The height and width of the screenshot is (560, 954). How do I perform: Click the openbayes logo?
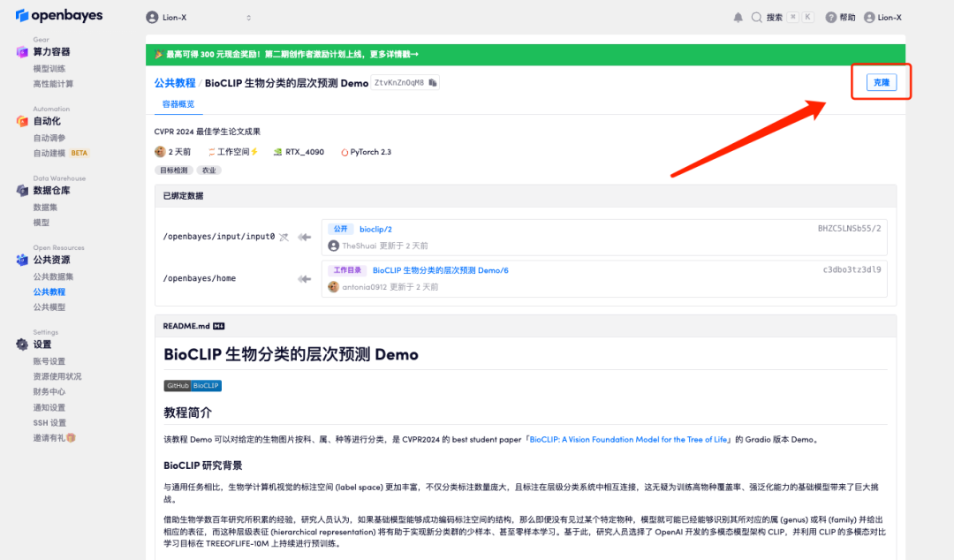pyautogui.click(x=59, y=15)
